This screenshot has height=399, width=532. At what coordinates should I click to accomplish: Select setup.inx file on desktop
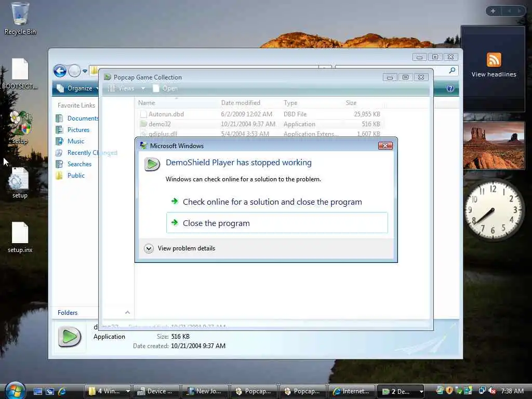coord(20,237)
